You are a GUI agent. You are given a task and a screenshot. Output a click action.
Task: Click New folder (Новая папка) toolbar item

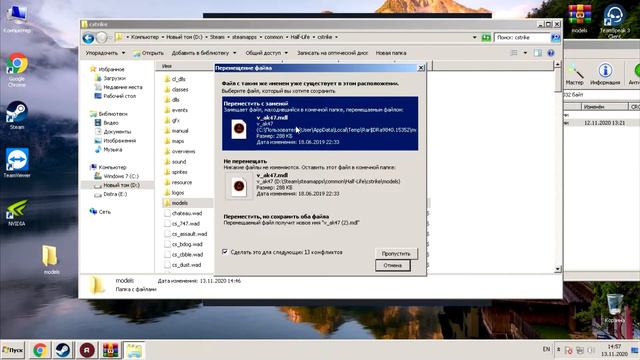point(391,53)
